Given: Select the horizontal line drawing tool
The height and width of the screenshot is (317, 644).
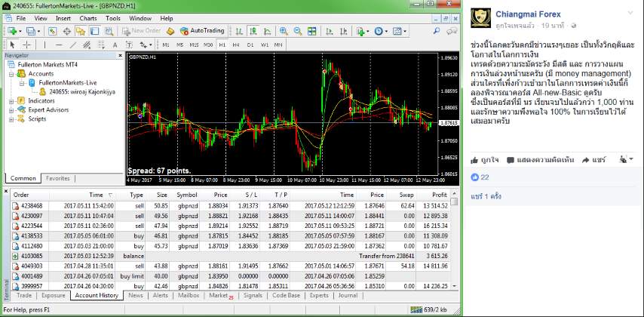Looking at the screenshot, I should (x=59, y=45).
